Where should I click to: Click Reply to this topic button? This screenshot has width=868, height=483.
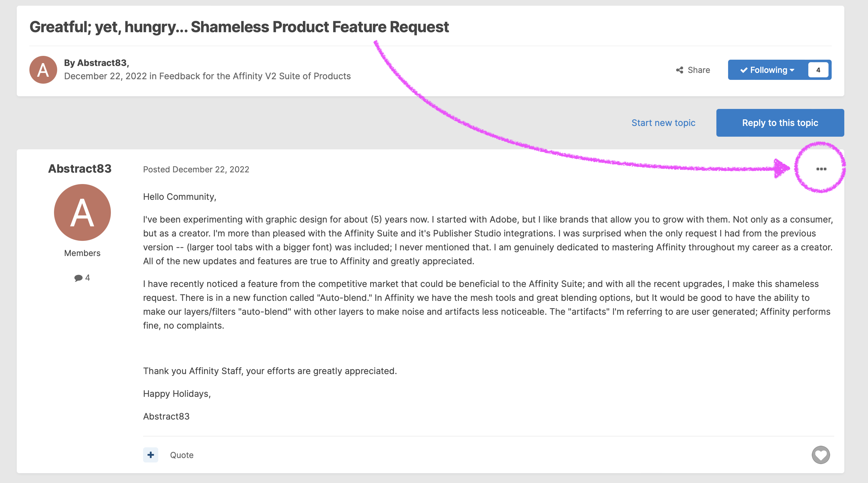tap(780, 122)
